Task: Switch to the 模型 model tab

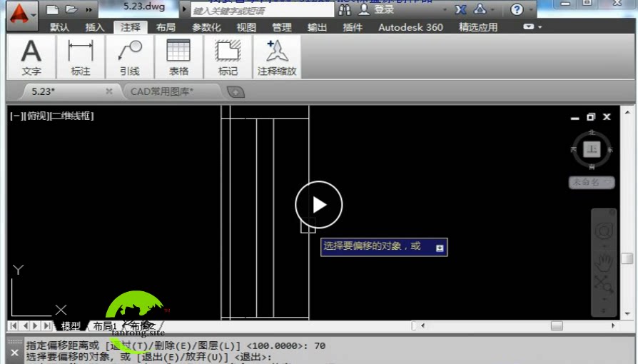Action: click(71, 325)
